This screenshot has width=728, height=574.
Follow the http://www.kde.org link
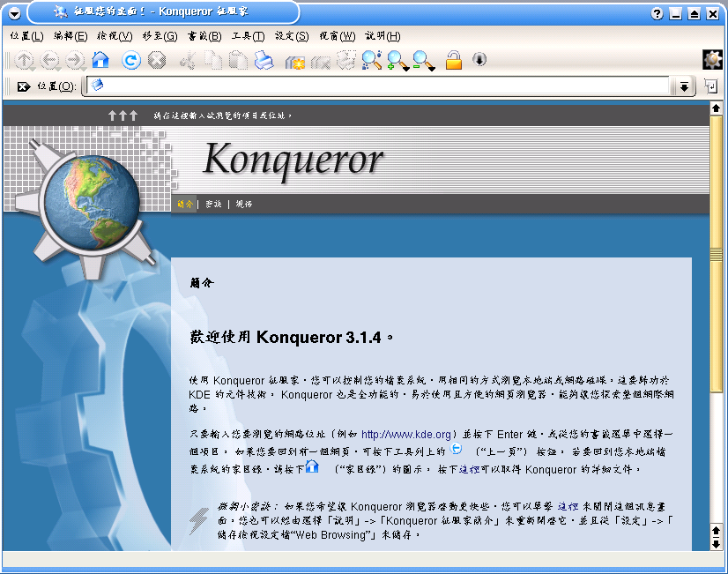point(406,434)
